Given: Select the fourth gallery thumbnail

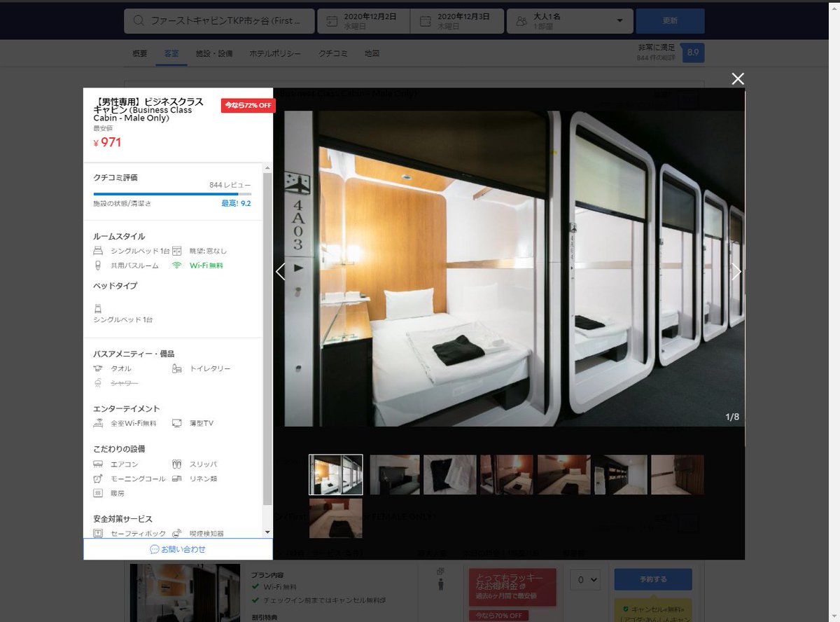Looking at the screenshot, I should [x=507, y=475].
